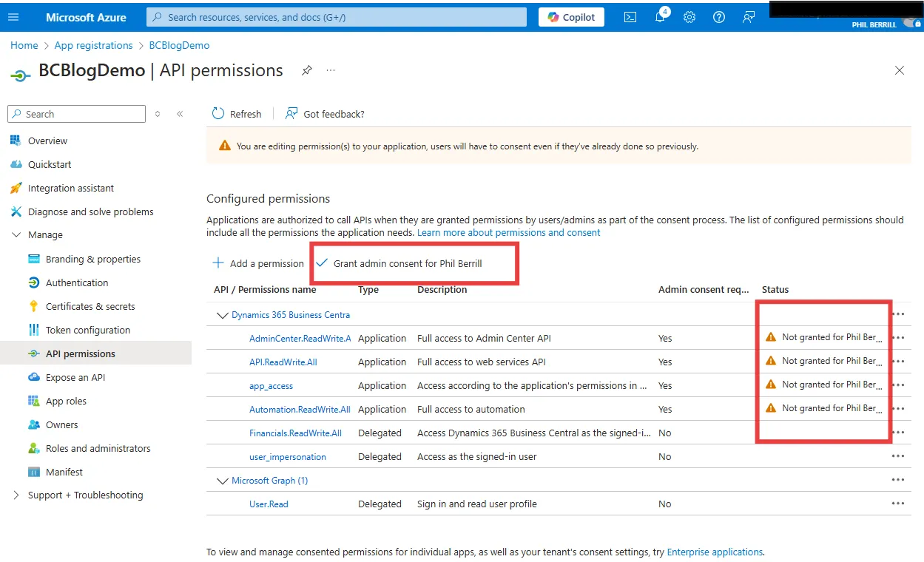Open more options for user_impersonation row
The image size is (924, 562).
tap(898, 456)
